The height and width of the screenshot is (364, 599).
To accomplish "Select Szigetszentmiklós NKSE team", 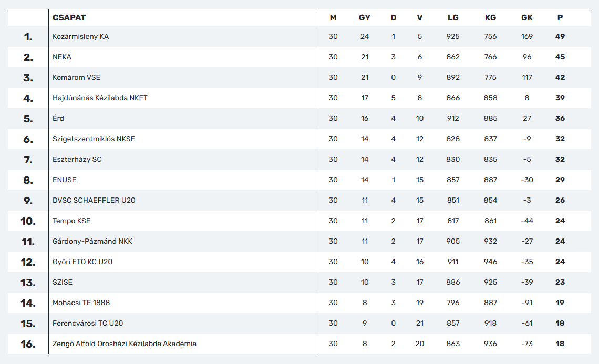I will pos(94,139).
